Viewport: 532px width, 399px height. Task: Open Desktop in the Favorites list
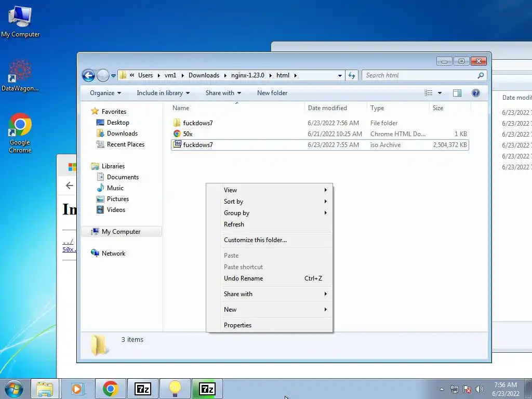point(113,123)
